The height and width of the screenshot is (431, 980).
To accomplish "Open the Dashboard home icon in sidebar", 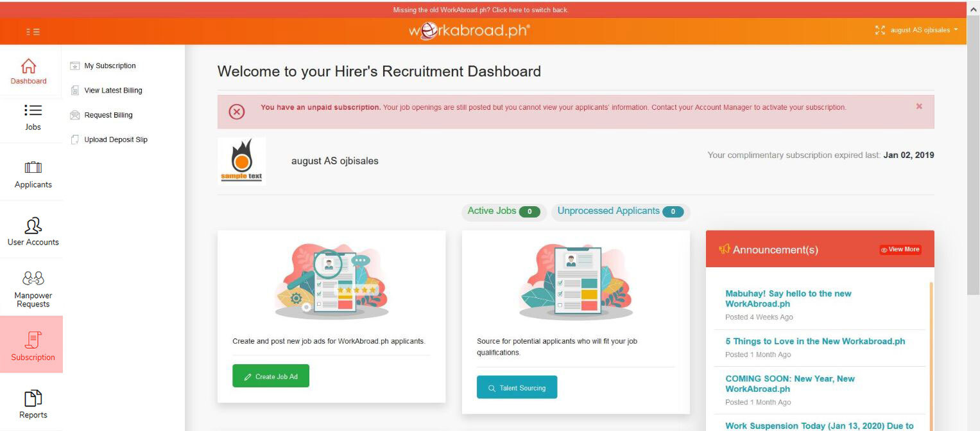I will point(29,69).
